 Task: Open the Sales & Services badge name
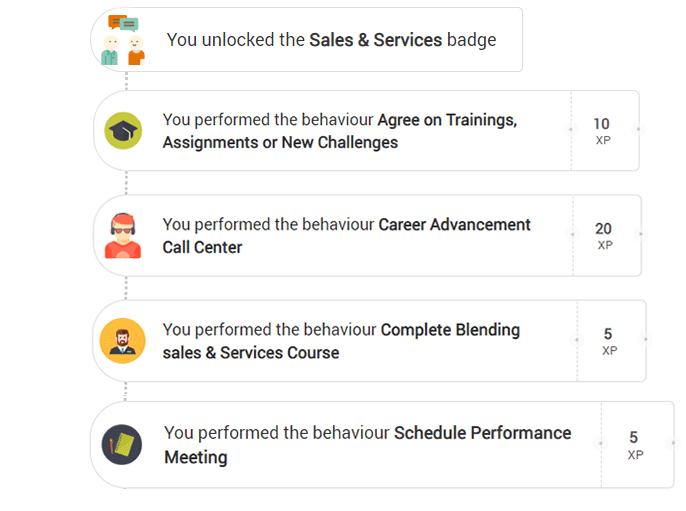pyautogui.click(x=374, y=40)
